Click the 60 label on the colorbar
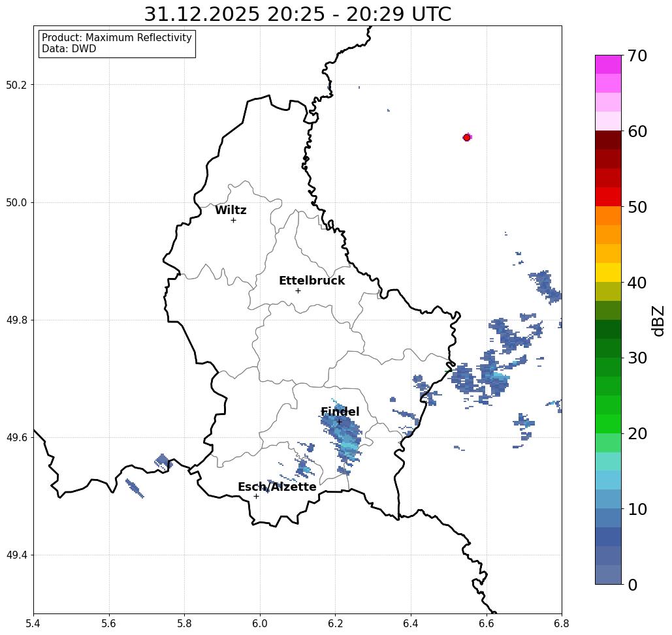 point(637,131)
